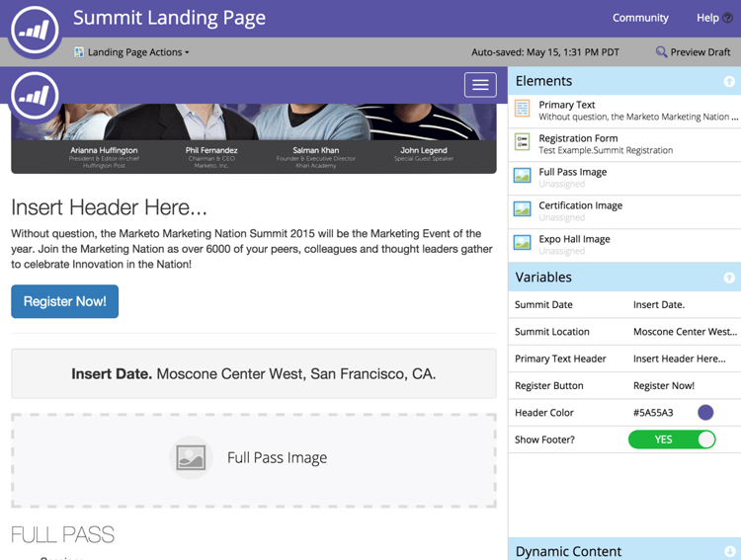Toggle the Show Footer switch
This screenshot has width=741, height=560.
pos(672,440)
